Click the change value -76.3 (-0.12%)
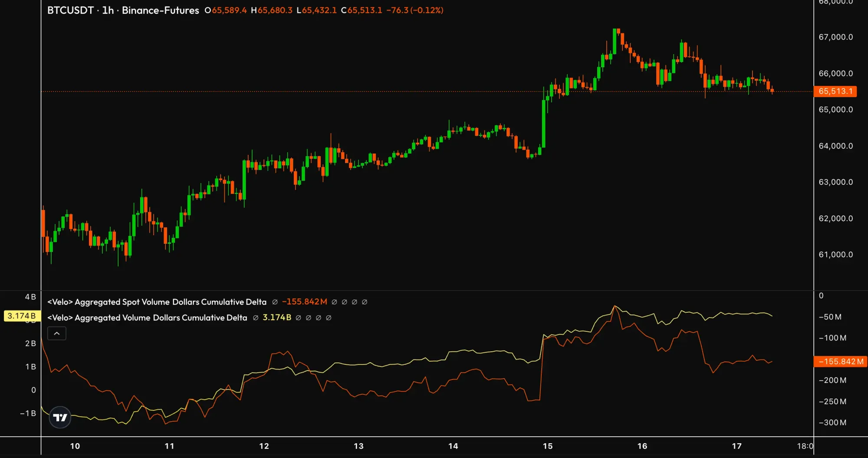This screenshot has width=868, height=458. pos(415,10)
